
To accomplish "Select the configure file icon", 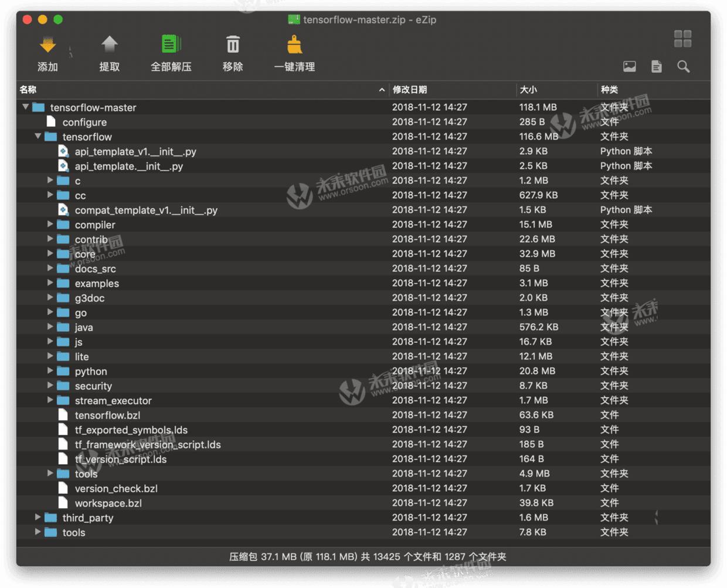I will pyautogui.click(x=51, y=121).
